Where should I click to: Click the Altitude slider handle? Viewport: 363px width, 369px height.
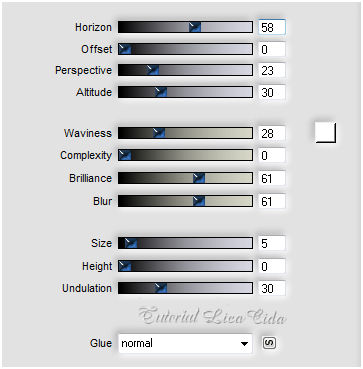click(161, 92)
